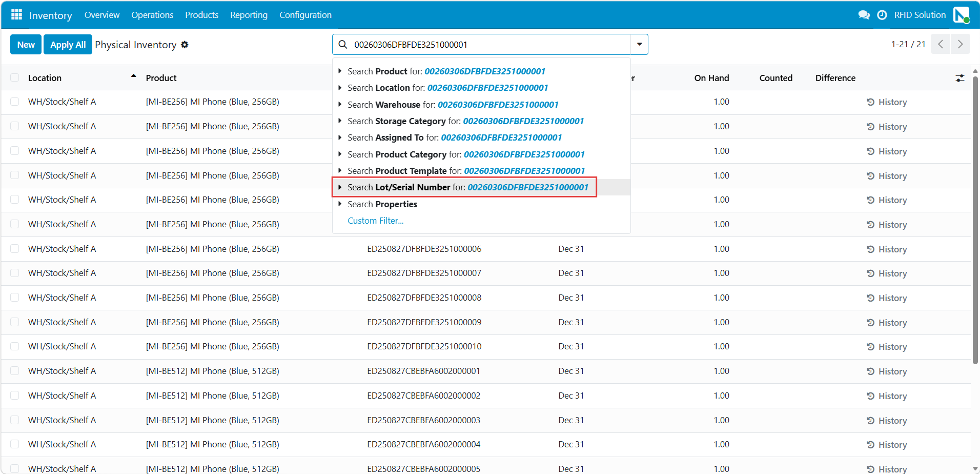Open History for serial ED250827CBEBFA6002000004
This screenshot has height=474, width=980.
887,445
